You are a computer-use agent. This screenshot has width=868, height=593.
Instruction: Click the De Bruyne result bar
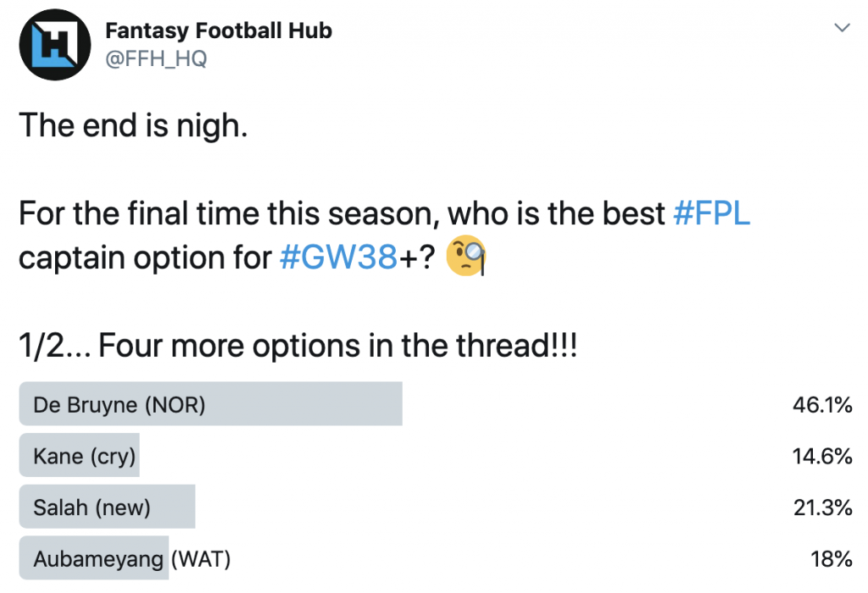click(210, 403)
